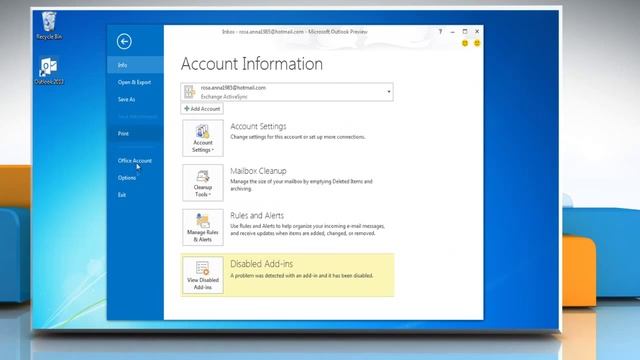Click the Help question mark icon
Image resolution: width=640 pixels, height=360 pixels.
coord(440,31)
